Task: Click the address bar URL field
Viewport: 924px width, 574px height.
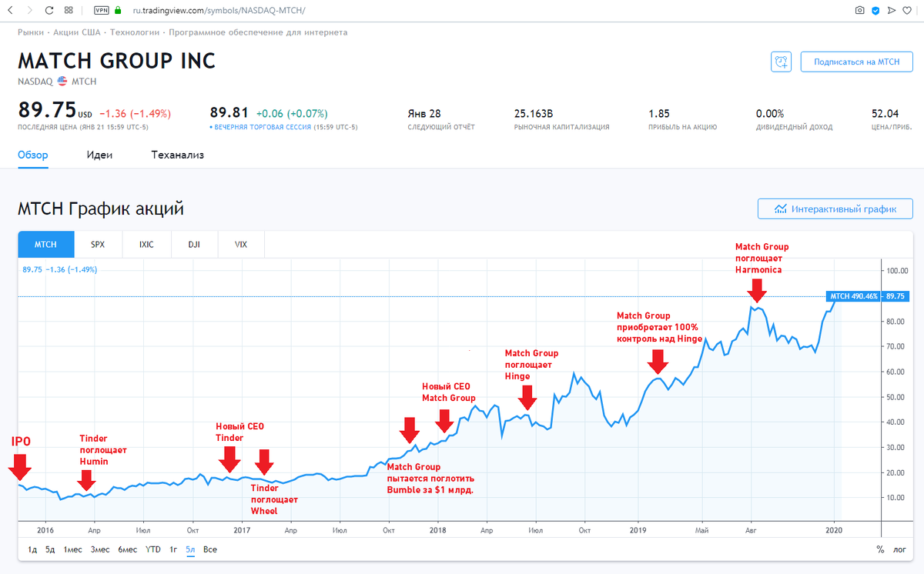Action: pyautogui.click(x=219, y=11)
